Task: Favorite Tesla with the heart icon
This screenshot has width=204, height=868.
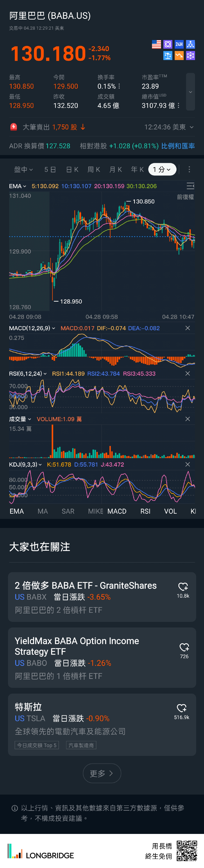Action: pos(181,708)
